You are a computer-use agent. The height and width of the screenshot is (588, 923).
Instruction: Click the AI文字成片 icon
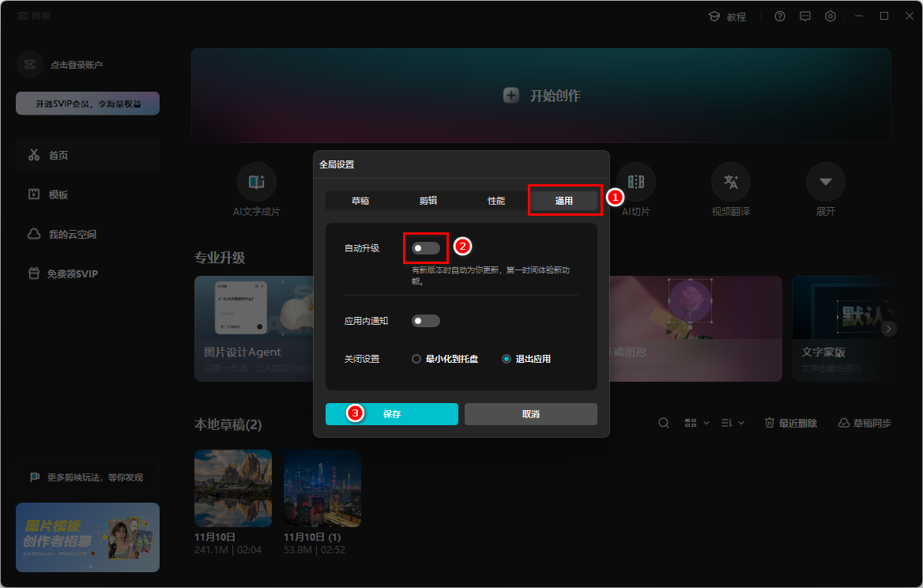[257, 183]
